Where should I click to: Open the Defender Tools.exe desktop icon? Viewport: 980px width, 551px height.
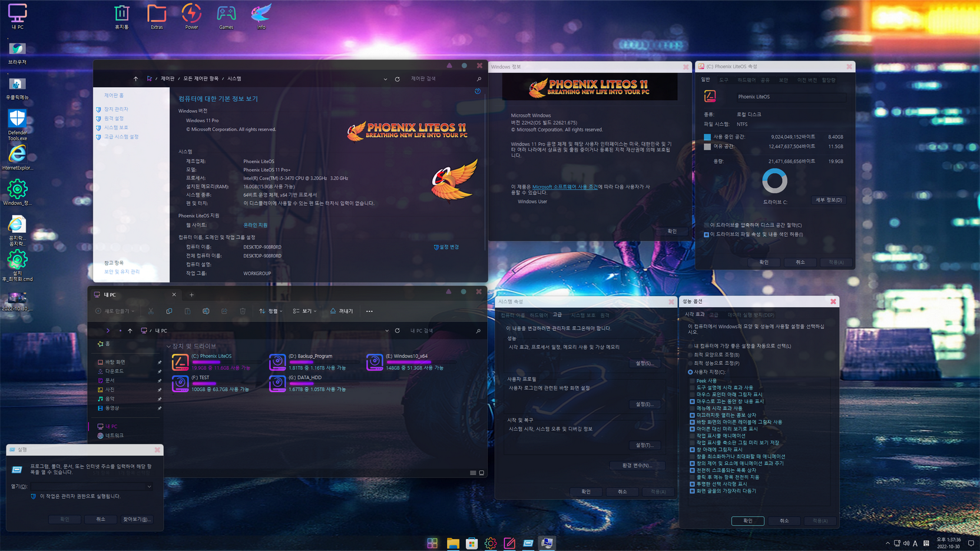coord(17,125)
